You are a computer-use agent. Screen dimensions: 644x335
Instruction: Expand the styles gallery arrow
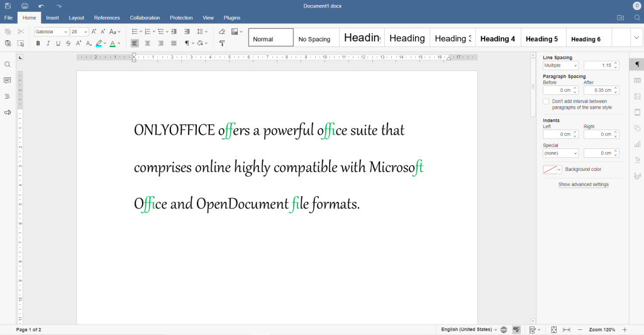click(x=636, y=37)
